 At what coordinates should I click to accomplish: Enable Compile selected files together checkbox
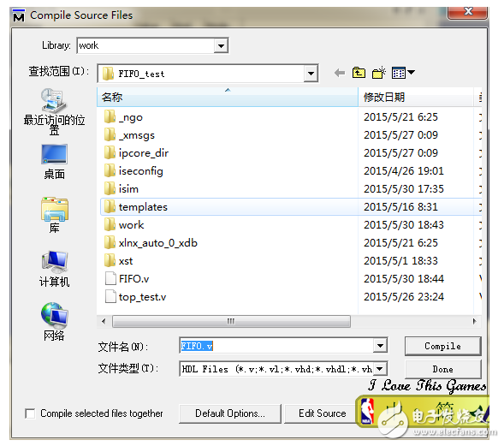[30, 413]
